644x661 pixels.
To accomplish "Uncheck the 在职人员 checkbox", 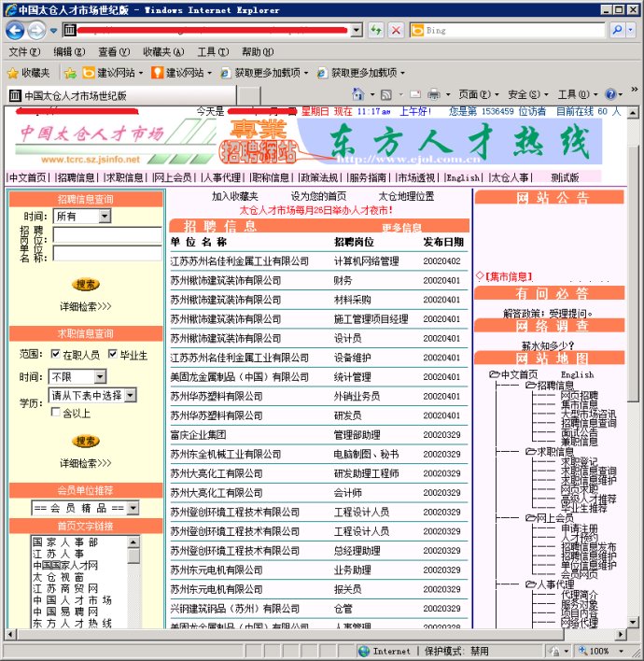I will (x=56, y=355).
